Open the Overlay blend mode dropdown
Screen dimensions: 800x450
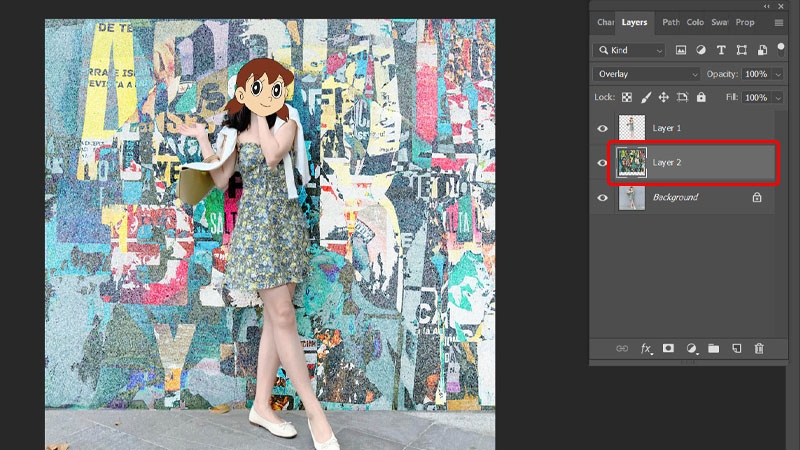pos(646,74)
